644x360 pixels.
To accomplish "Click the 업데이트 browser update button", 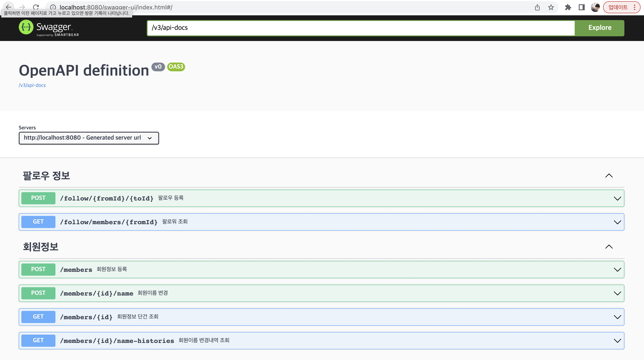I will pyautogui.click(x=618, y=7).
